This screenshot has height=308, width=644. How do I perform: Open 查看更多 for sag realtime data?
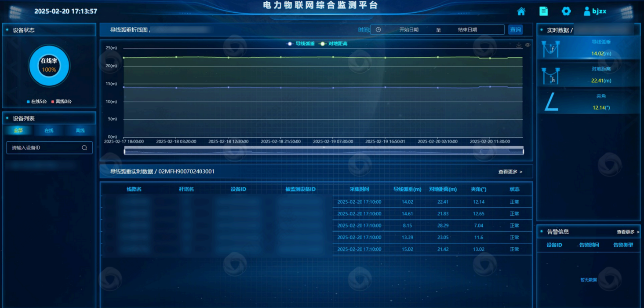(x=510, y=172)
